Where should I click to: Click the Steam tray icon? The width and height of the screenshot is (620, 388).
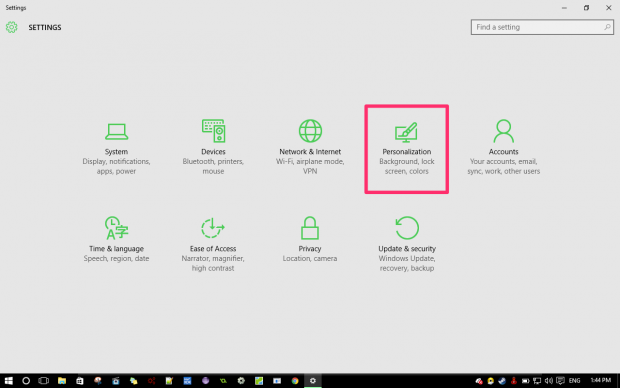tap(502, 381)
